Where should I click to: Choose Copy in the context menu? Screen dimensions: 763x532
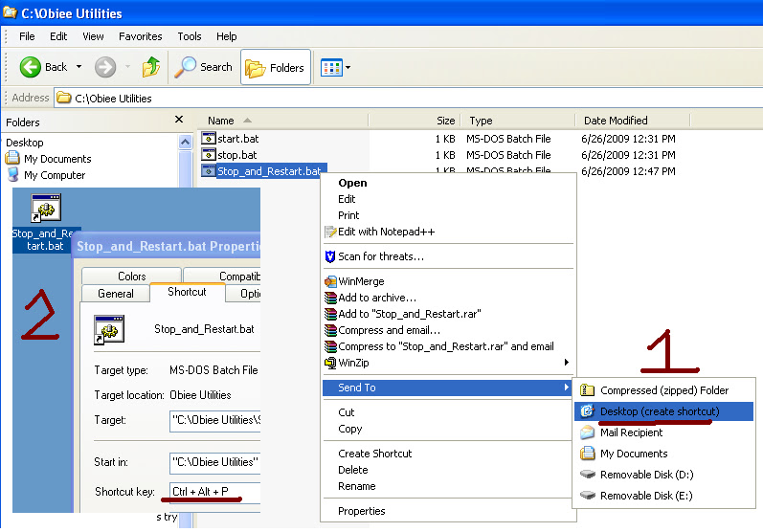point(349,429)
